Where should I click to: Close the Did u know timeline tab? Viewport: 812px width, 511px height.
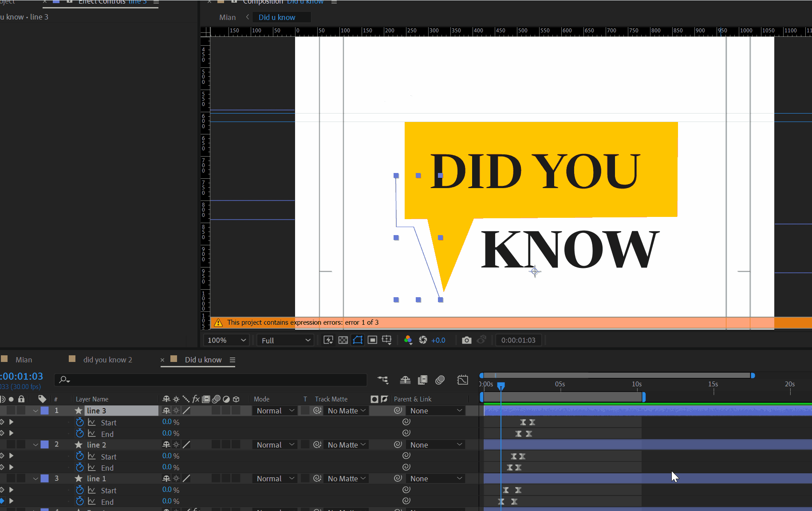click(x=162, y=360)
